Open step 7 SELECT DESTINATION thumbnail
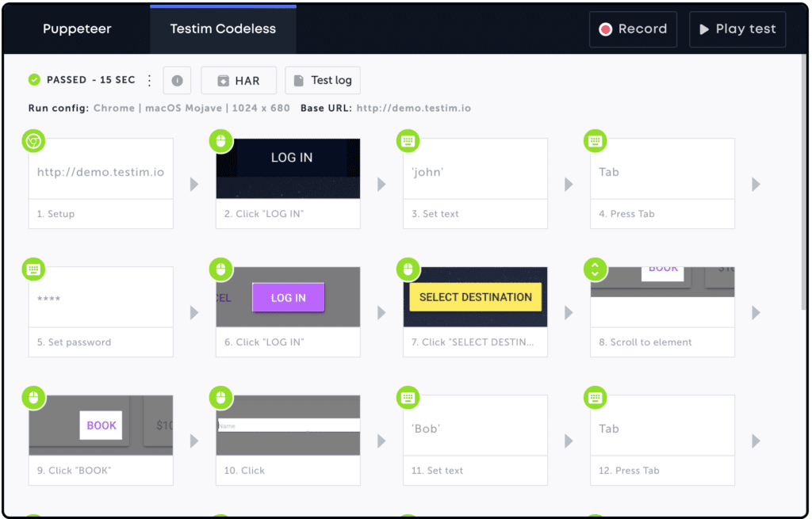This screenshot has width=812, height=519. point(476,297)
